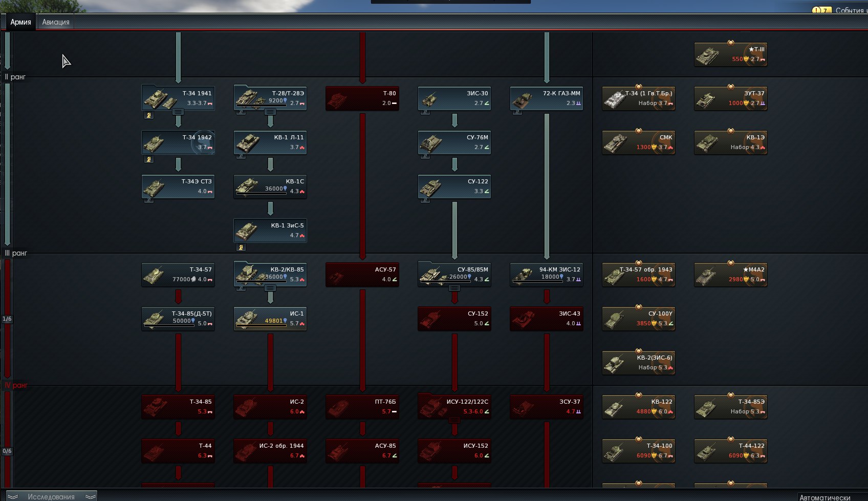
Task: Click the СУ-122 tank destroyer icon
Action: [430, 186]
